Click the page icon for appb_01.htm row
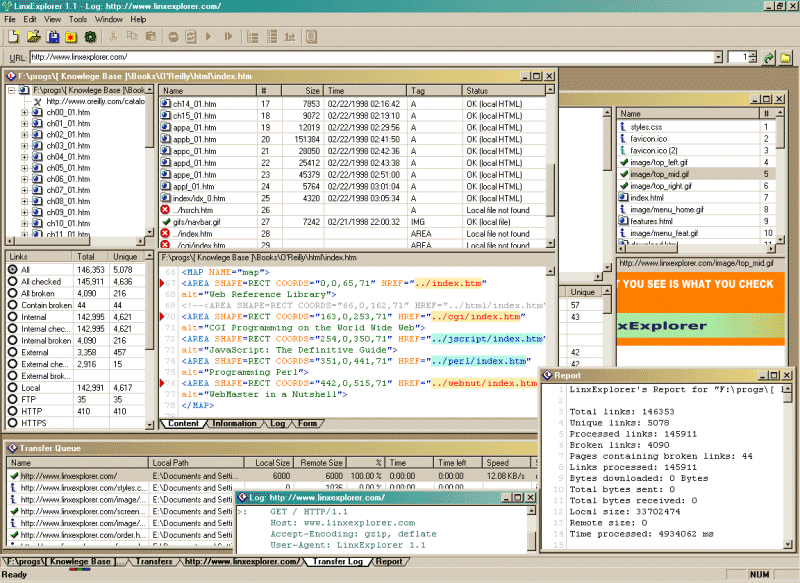Image resolution: width=800 pixels, height=583 pixels. pyautogui.click(x=165, y=139)
